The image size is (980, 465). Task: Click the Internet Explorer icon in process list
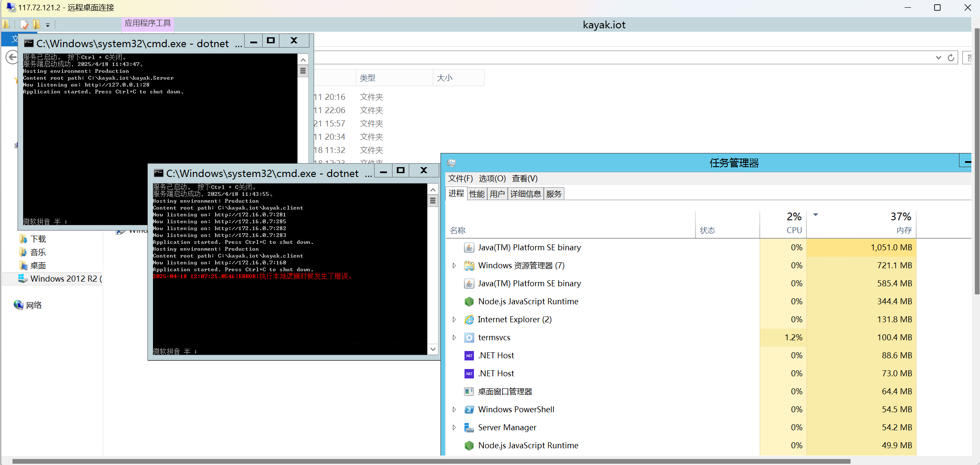[x=469, y=320]
